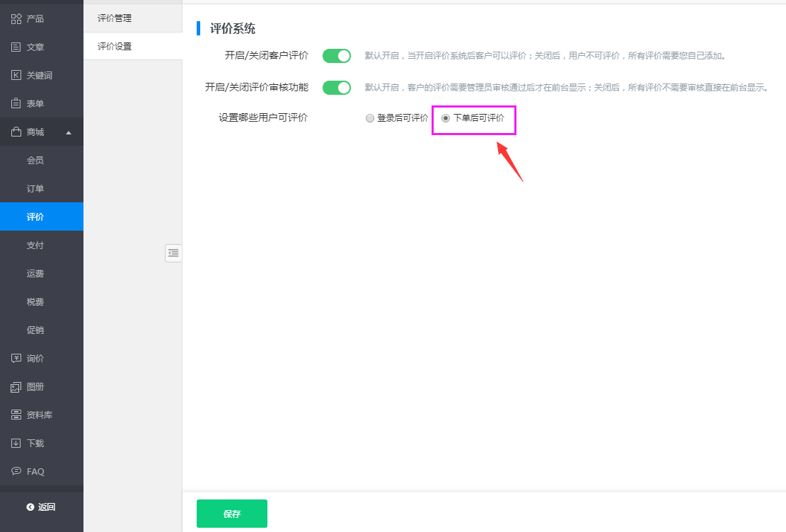Screen dimensions: 786x532
Task: Click the 表单 clipboard icon
Action: pyautogui.click(x=16, y=103)
